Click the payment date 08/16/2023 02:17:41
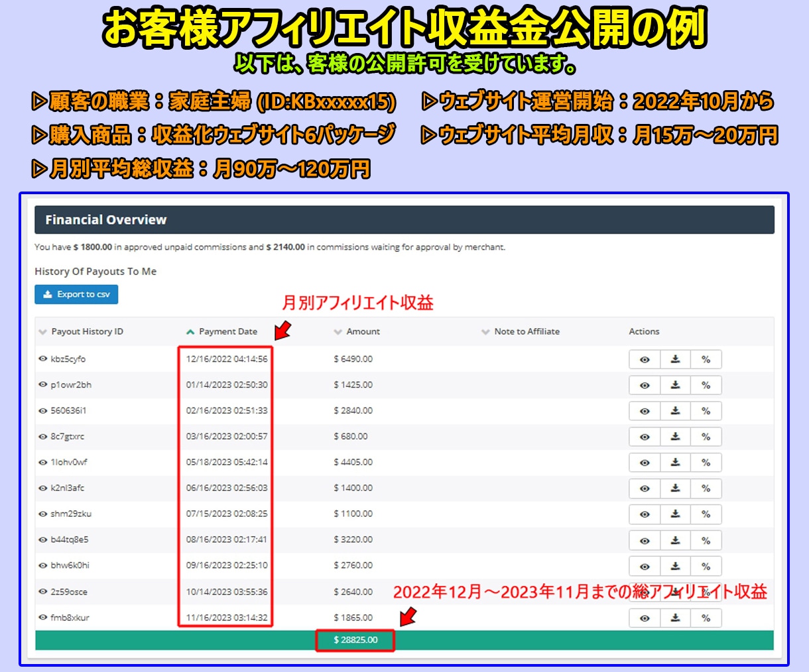The width and height of the screenshot is (809, 672). (x=227, y=539)
